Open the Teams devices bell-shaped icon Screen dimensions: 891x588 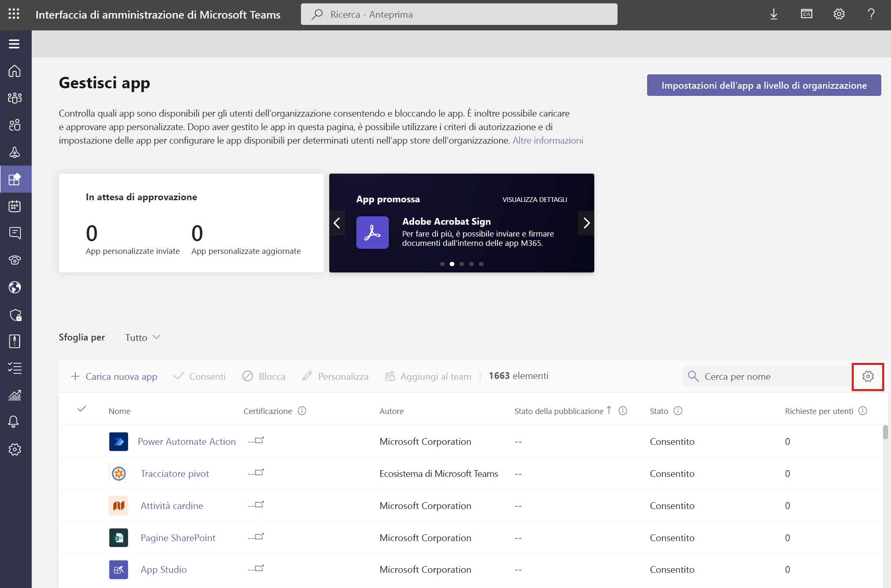[15, 152]
